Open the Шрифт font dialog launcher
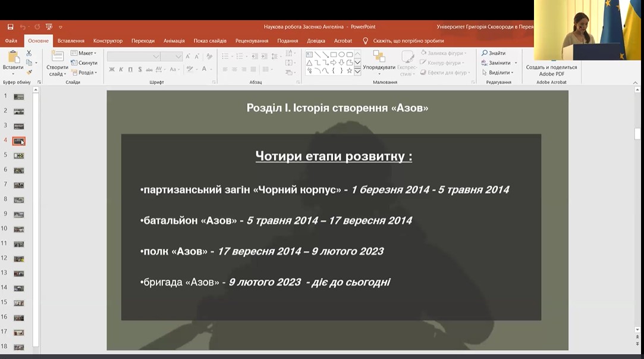 pyautogui.click(x=214, y=82)
